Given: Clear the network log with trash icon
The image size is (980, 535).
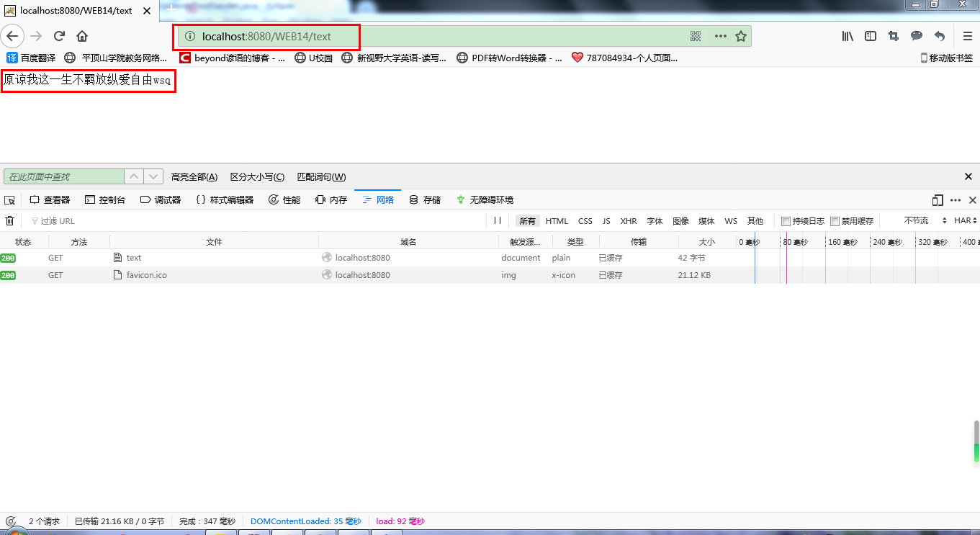Looking at the screenshot, I should click(x=10, y=221).
